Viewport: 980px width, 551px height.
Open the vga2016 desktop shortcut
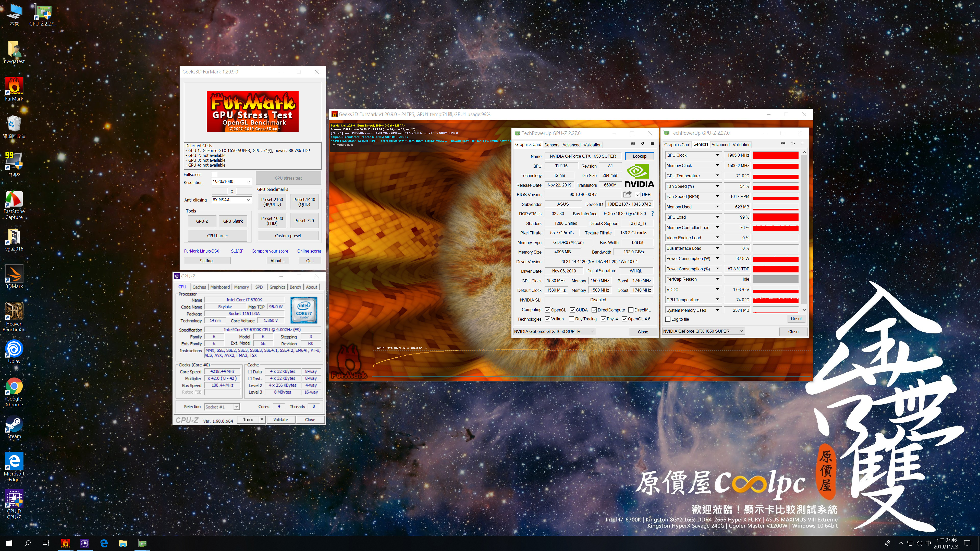14,240
